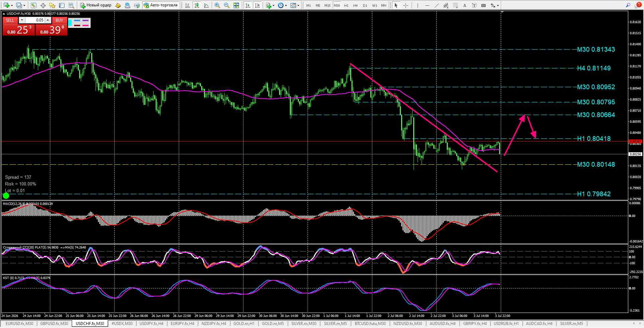644x328 pixels.
Task: Switch to the EURUSD.fx,M30 chart tab
Action: (x=19, y=324)
